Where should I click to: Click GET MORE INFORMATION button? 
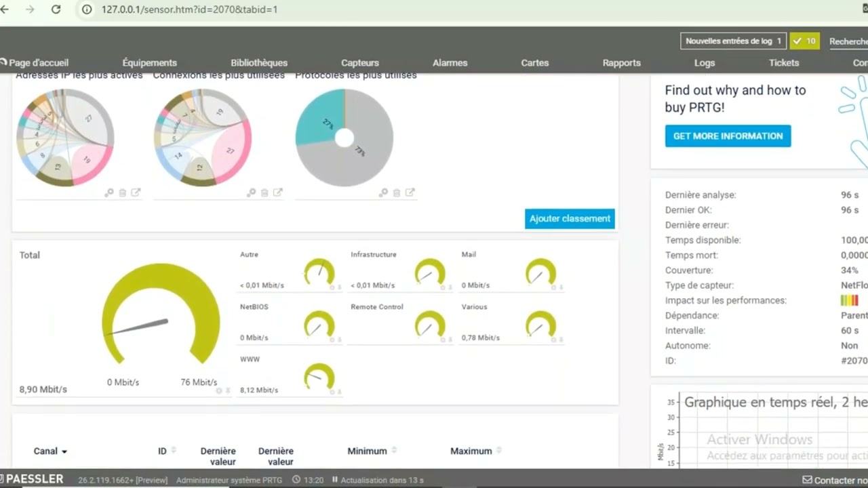point(728,136)
